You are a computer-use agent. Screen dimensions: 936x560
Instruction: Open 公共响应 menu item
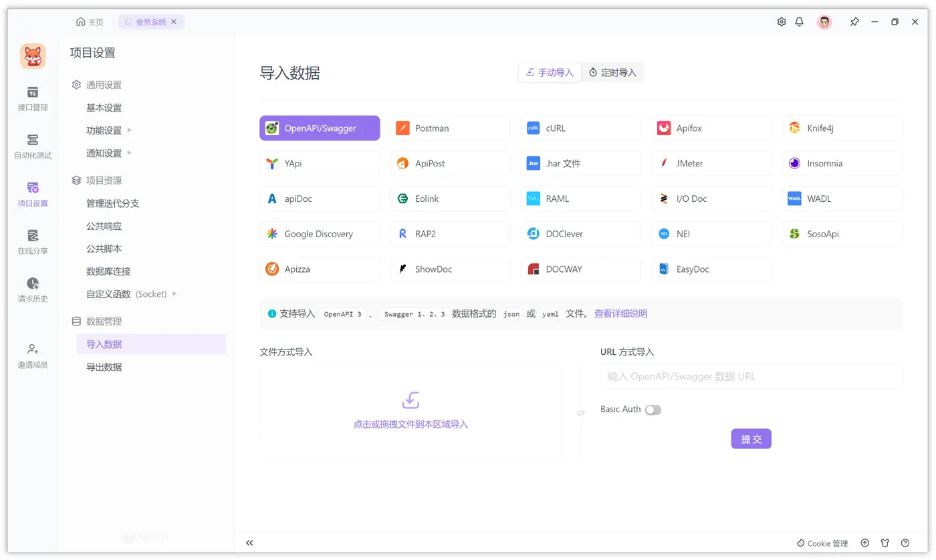tap(104, 226)
